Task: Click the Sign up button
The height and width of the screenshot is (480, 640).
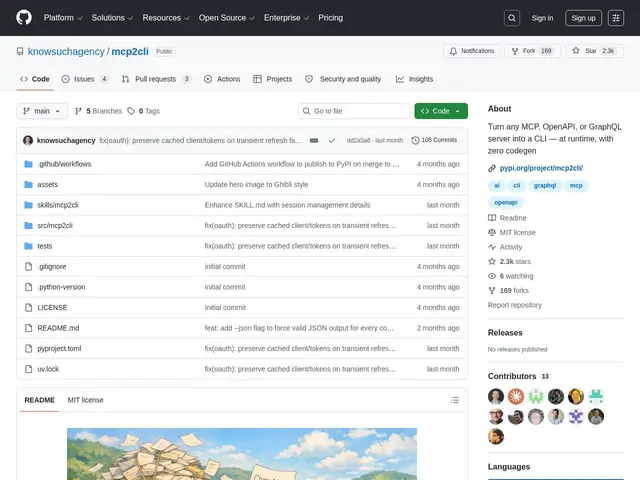Action: (x=583, y=18)
